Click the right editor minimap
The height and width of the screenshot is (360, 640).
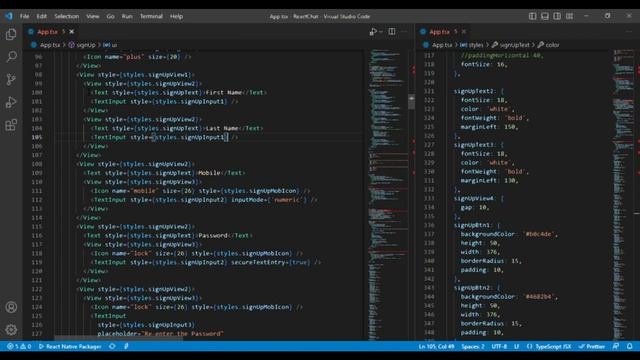tap(623, 195)
